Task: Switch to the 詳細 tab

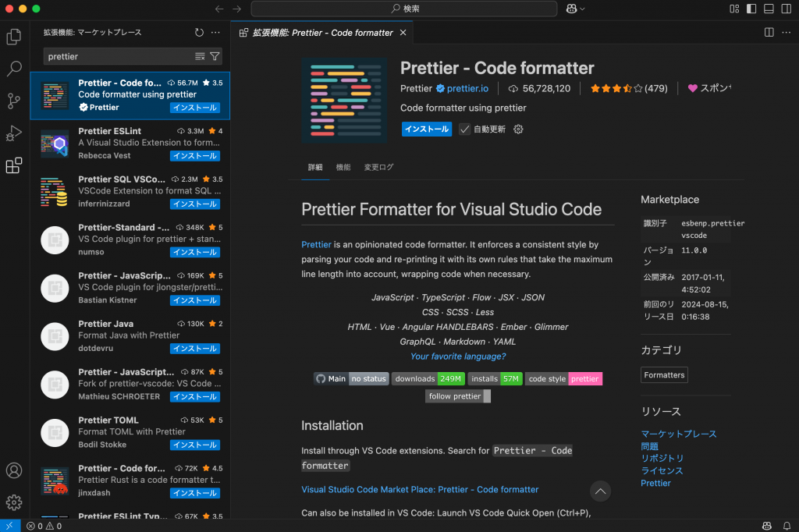Action: (x=315, y=167)
